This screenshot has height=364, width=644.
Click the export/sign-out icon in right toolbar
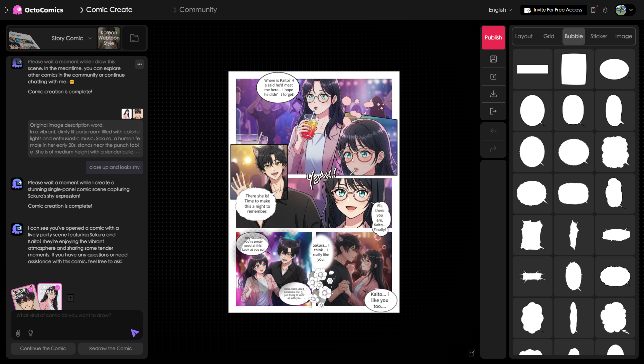[x=493, y=111]
